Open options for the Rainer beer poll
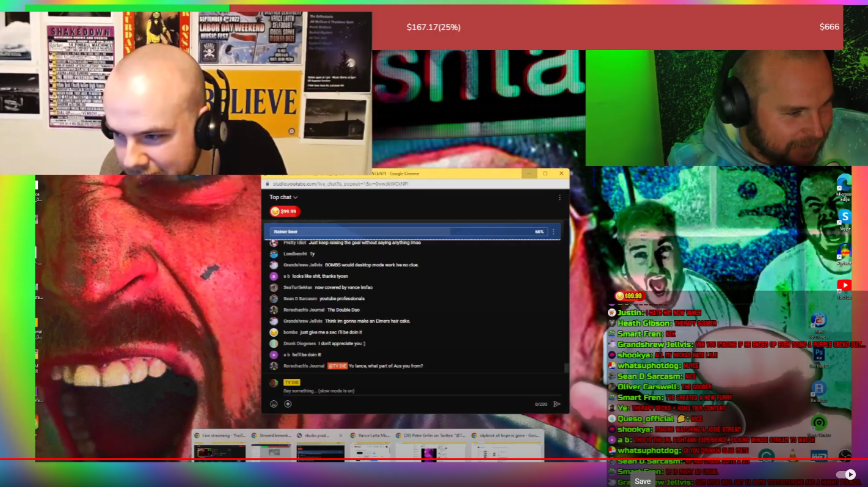This screenshot has width=868, height=487. tap(553, 232)
